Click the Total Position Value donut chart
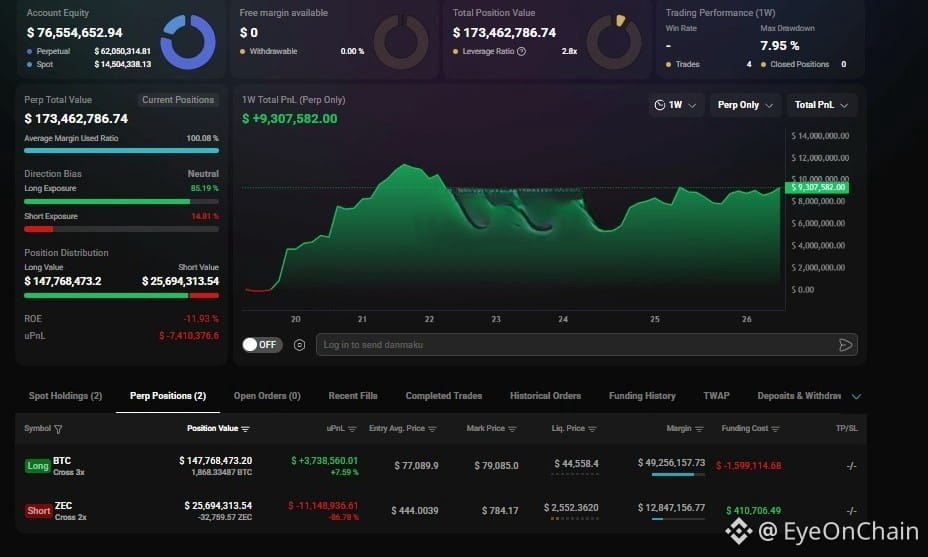Viewport: 928px width, 557px height. pyautogui.click(x=614, y=42)
